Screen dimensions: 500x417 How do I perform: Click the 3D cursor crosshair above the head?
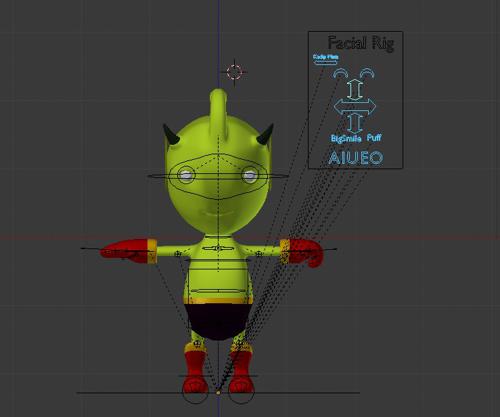(x=234, y=72)
